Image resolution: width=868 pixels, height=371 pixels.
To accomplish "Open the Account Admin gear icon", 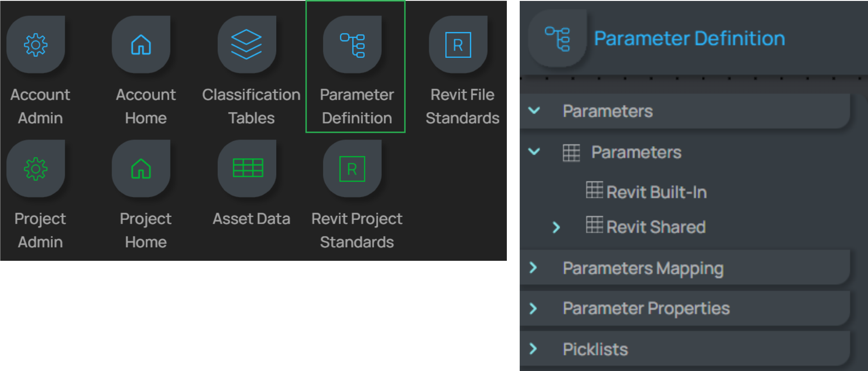I will [36, 45].
